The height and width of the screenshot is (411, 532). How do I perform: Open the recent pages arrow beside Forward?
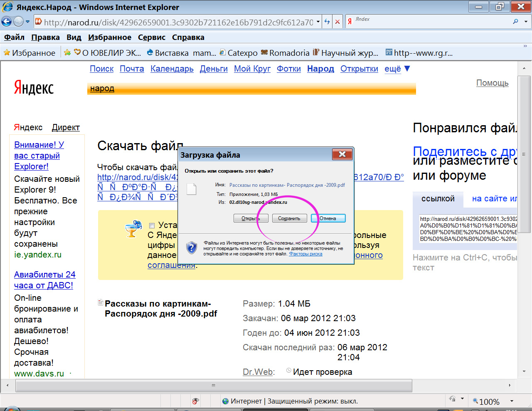tap(28, 22)
